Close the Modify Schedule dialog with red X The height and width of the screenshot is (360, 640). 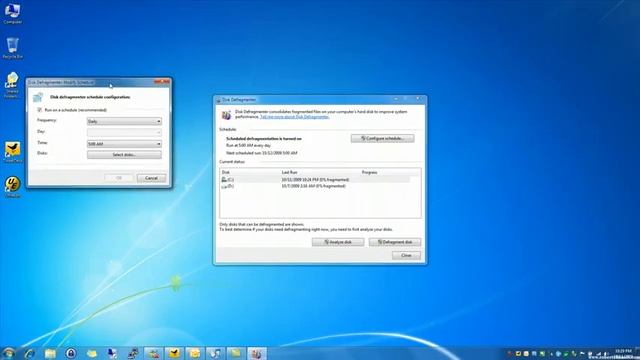[162, 82]
